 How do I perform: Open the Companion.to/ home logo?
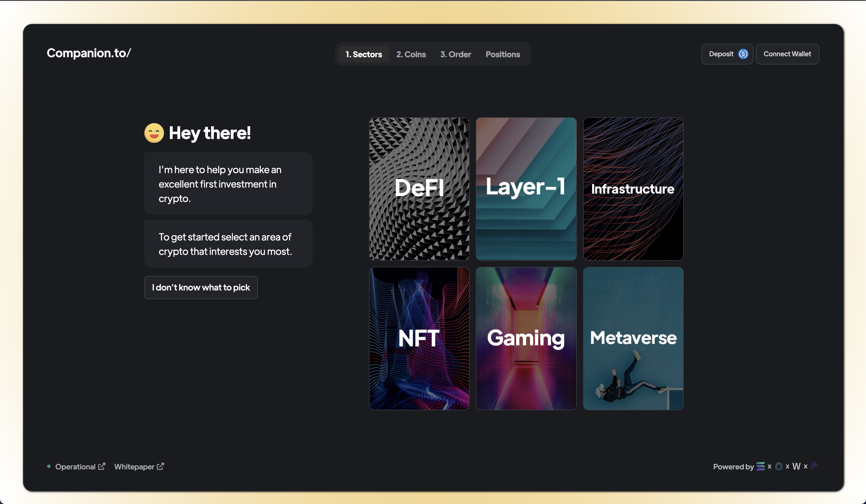89,53
